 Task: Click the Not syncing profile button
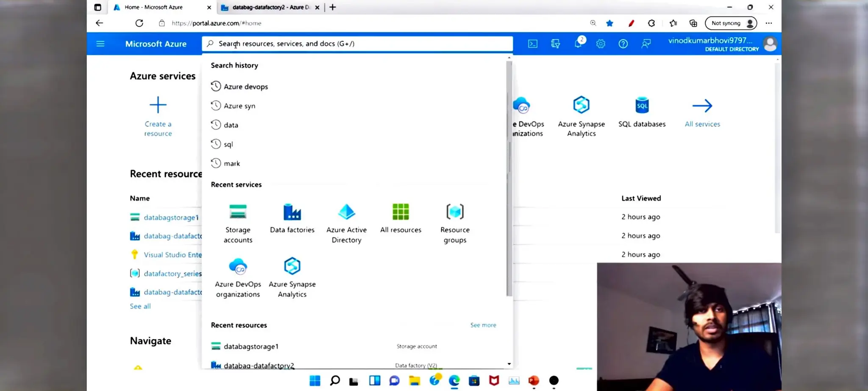coord(731,23)
